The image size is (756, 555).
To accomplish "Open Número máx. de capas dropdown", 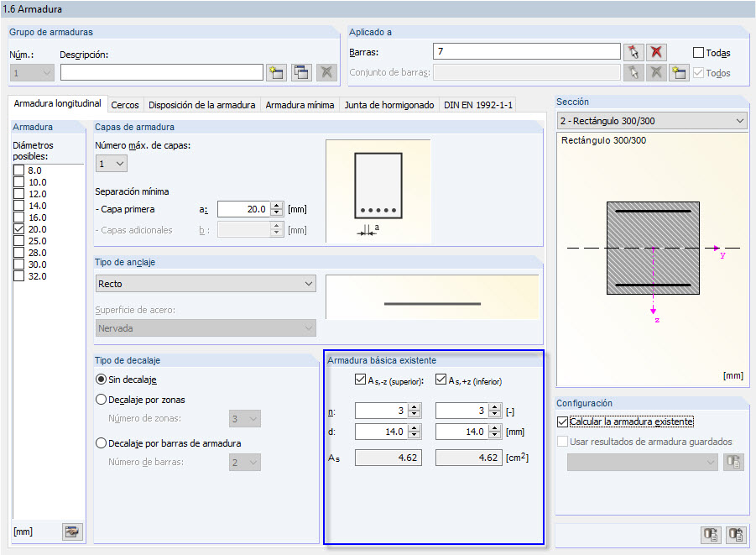I will (112, 164).
